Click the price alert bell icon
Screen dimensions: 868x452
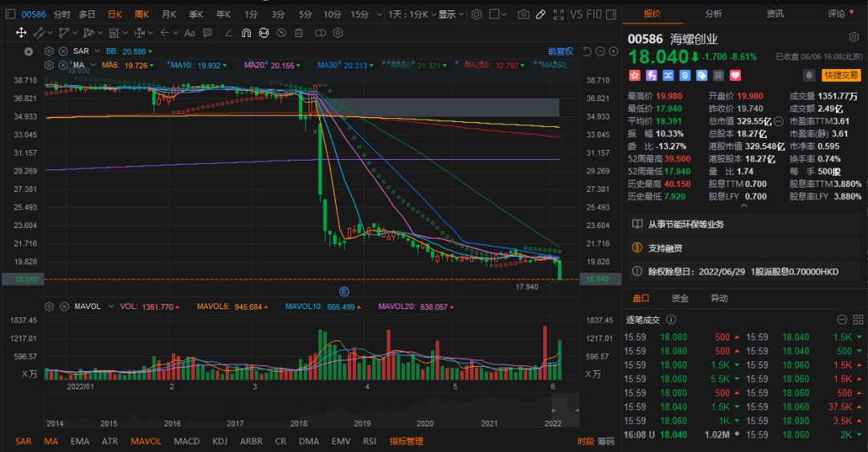tap(809, 75)
